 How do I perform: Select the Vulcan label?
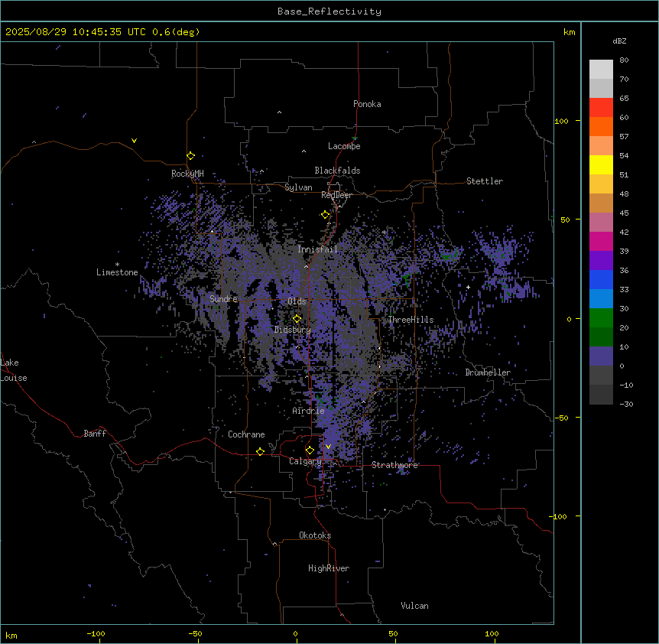coord(414,606)
